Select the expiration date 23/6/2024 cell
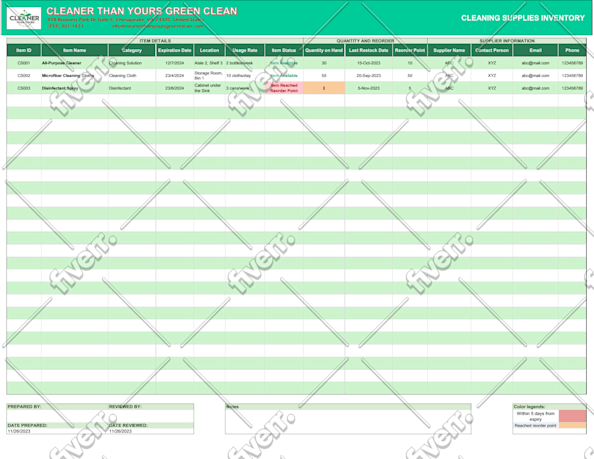 [x=175, y=88]
